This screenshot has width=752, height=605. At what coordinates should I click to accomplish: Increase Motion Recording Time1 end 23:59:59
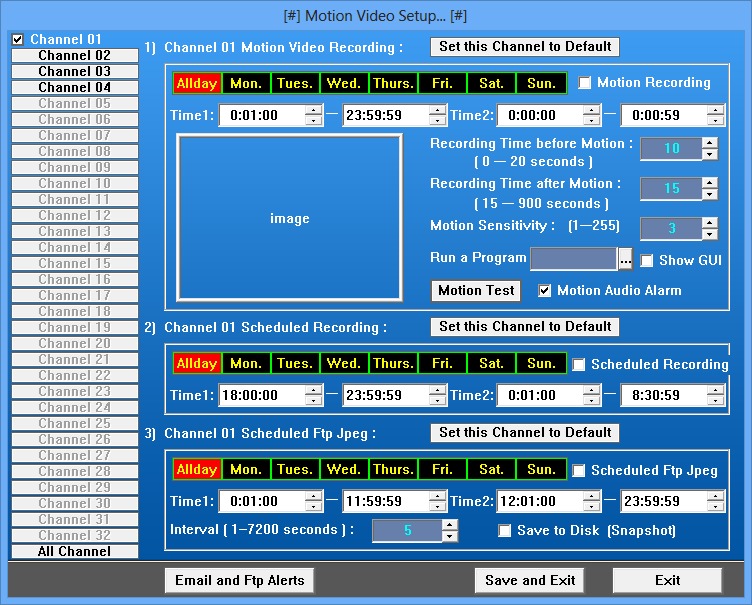pyautogui.click(x=437, y=110)
